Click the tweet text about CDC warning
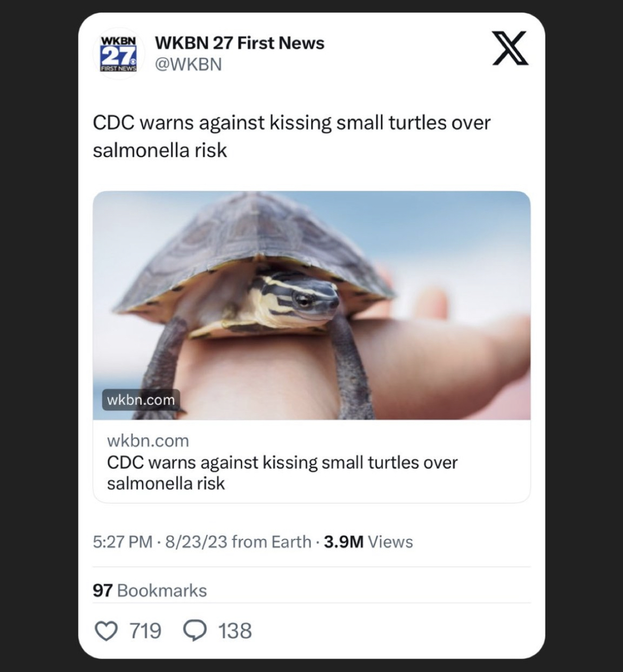The height and width of the screenshot is (672, 623). pos(291,136)
